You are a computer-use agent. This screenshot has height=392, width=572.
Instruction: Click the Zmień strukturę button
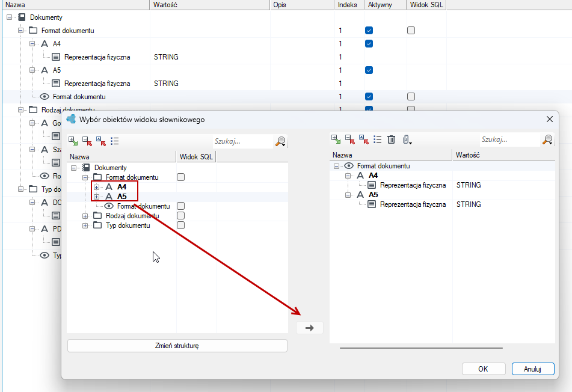coord(177,346)
